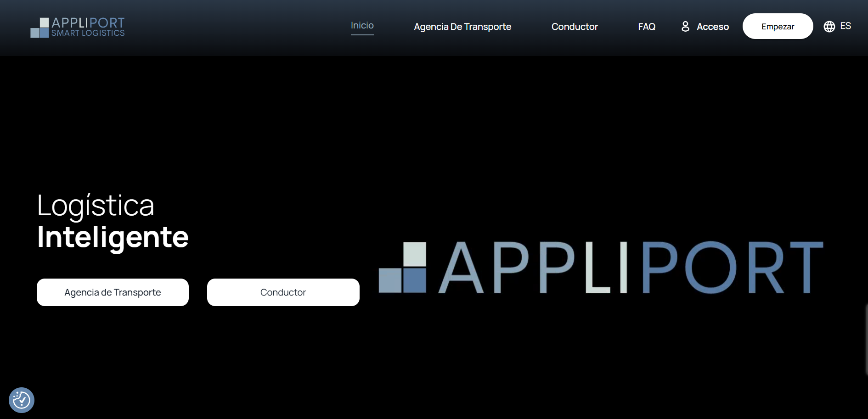Screen dimensions: 868x419
Task: Go to Agencia De Transporte in the navbar
Action: [462, 27]
